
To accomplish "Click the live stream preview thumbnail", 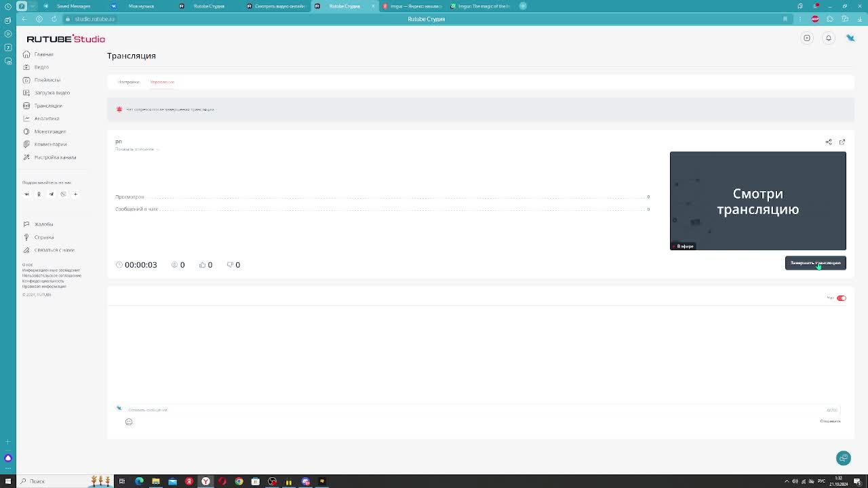I will pos(758,201).
